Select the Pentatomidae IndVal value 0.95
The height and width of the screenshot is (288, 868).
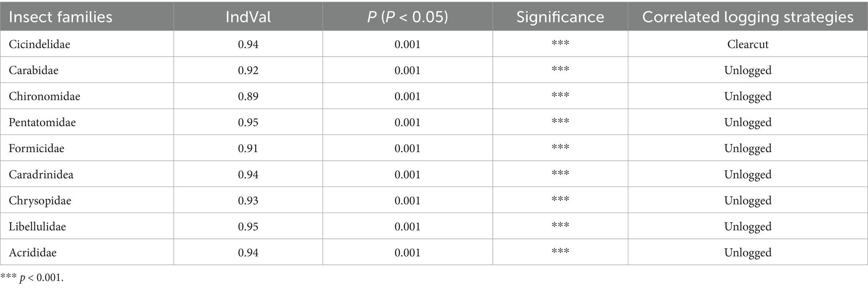pos(248,122)
